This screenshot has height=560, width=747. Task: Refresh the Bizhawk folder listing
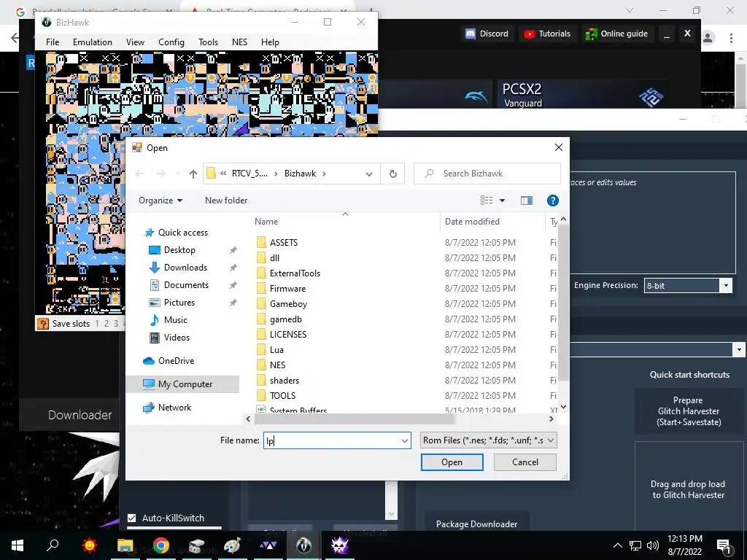393,174
